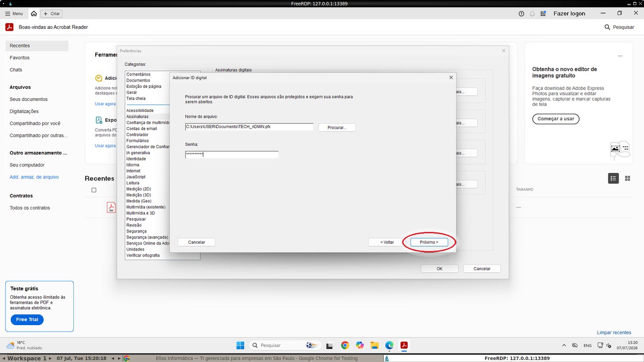Go to Acrobat home icon
Viewport: 644px width, 362px height.
point(34,14)
